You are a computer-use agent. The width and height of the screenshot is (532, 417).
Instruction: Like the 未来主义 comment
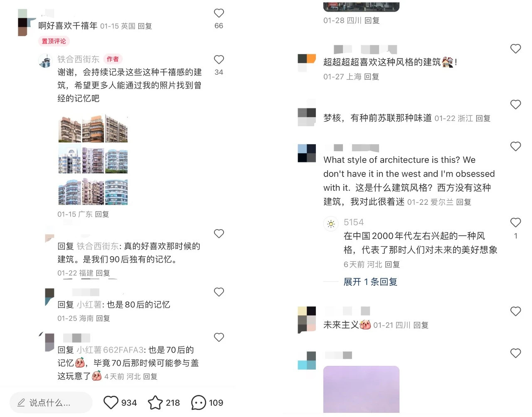pos(515,312)
